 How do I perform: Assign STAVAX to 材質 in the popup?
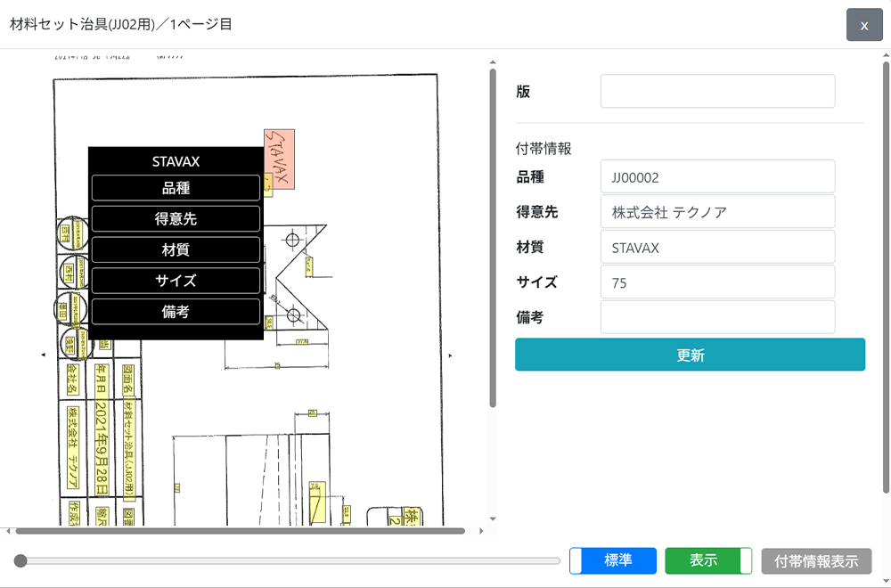pos(176,250)
